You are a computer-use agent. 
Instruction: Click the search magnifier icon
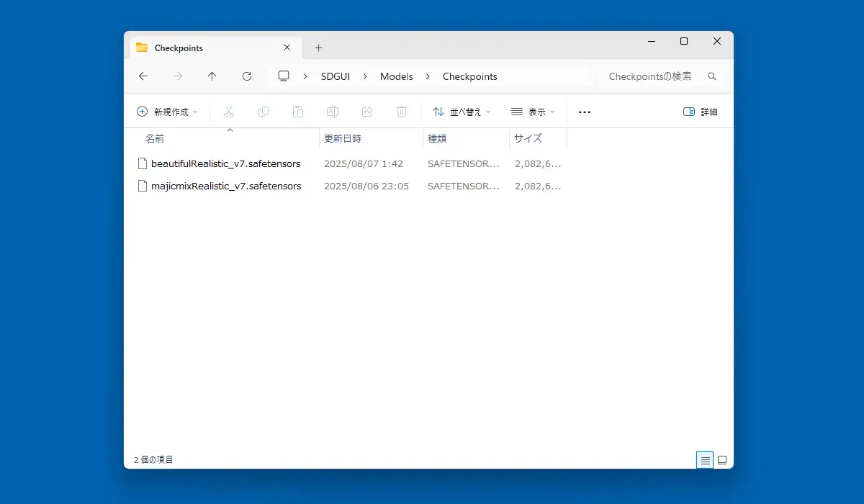712,76
